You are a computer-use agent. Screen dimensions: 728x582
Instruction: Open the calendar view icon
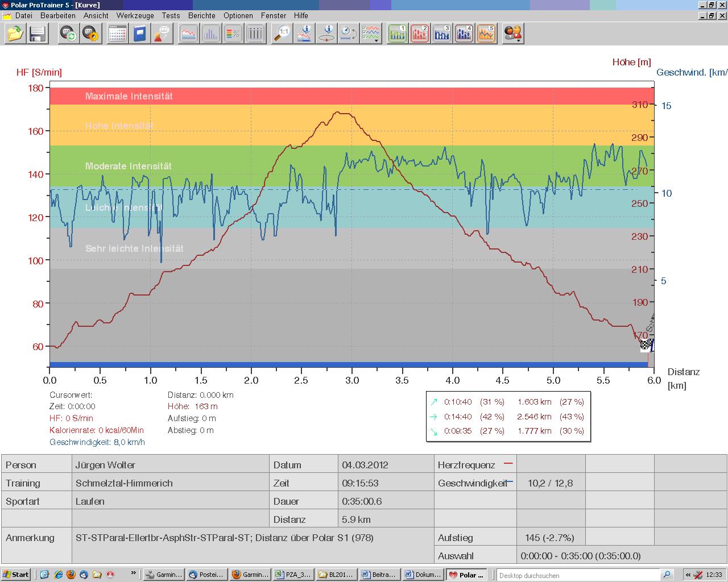point(117,34)
